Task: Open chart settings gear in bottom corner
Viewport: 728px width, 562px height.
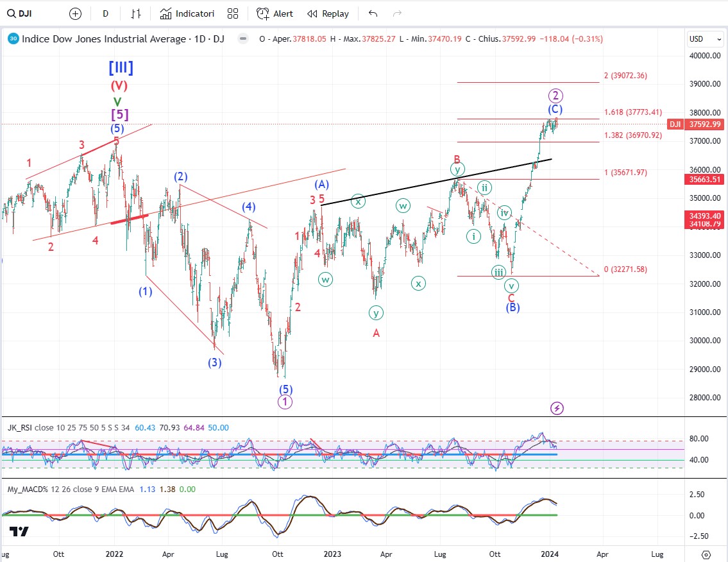Action: [x=706, y=554]
